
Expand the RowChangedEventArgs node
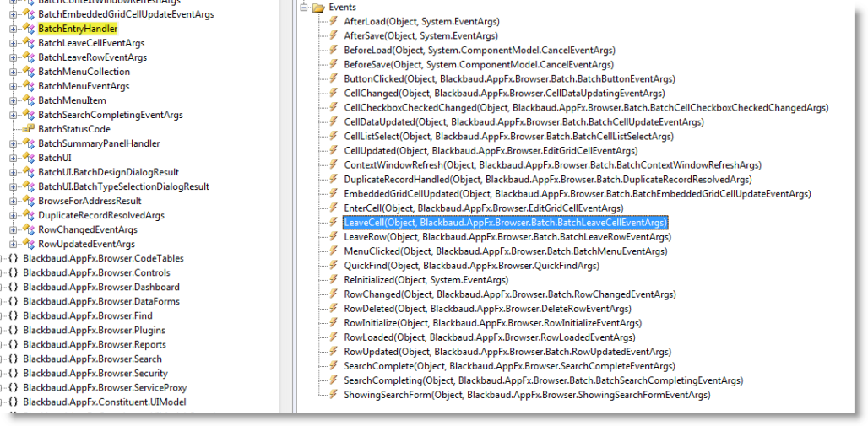tap(13, 229)
